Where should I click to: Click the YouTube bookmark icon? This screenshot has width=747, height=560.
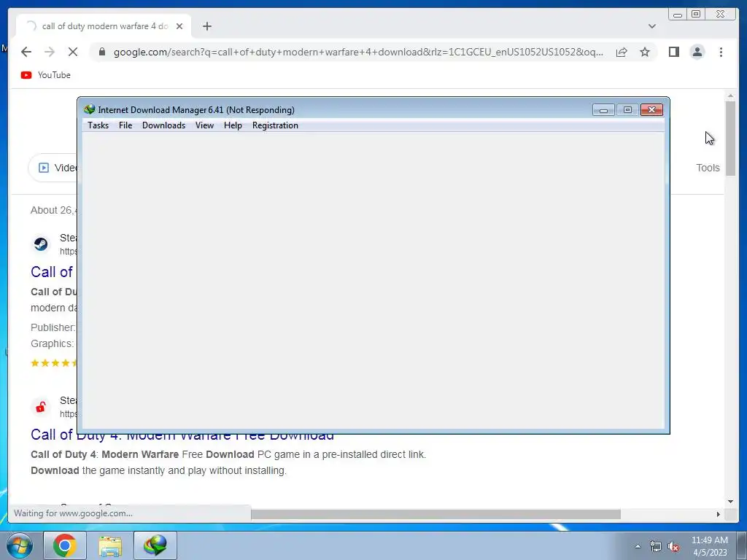pos(26,75)
